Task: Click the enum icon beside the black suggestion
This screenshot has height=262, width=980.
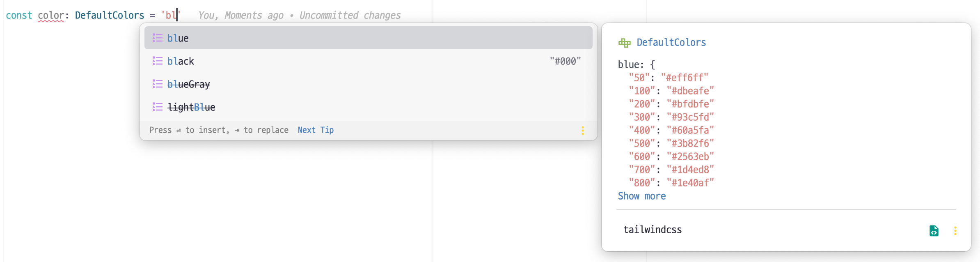Action: [x=157, y=61]
